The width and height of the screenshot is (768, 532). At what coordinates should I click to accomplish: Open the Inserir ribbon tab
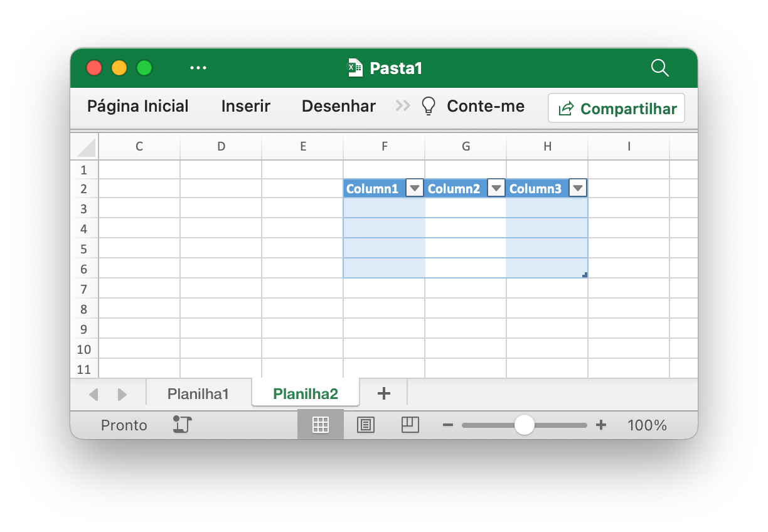pyautogui.click(x=246, y=107)
